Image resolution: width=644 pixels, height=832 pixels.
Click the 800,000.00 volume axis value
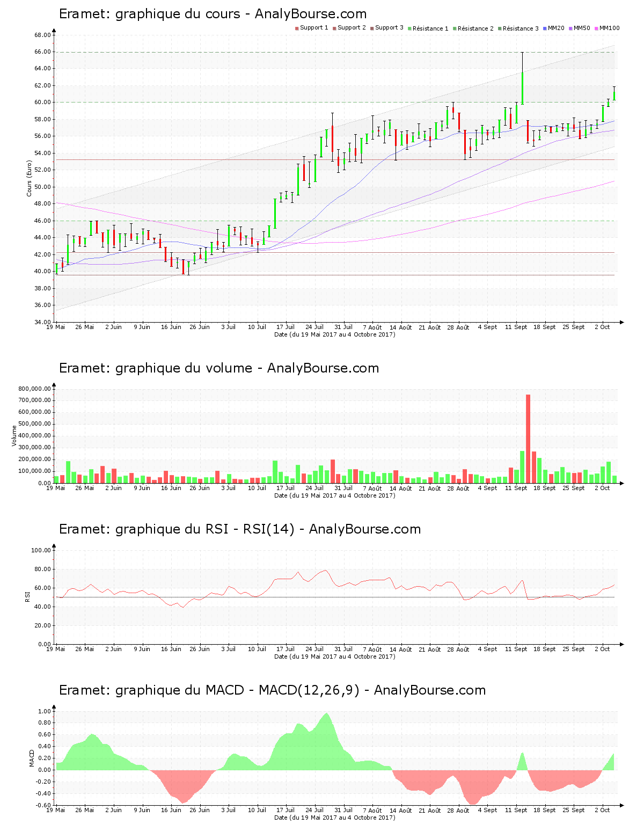point(34,389)
